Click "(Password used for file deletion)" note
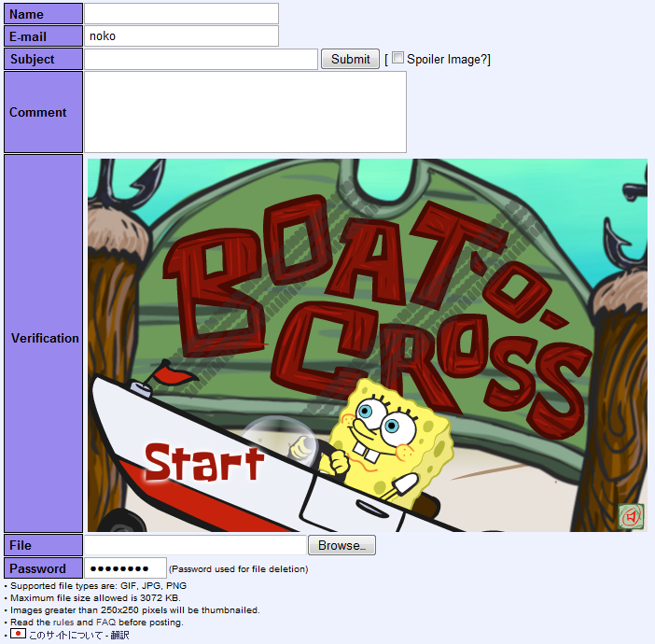This screenshot has height=644, width=655. pyautogui.click(x=239, y=568)
